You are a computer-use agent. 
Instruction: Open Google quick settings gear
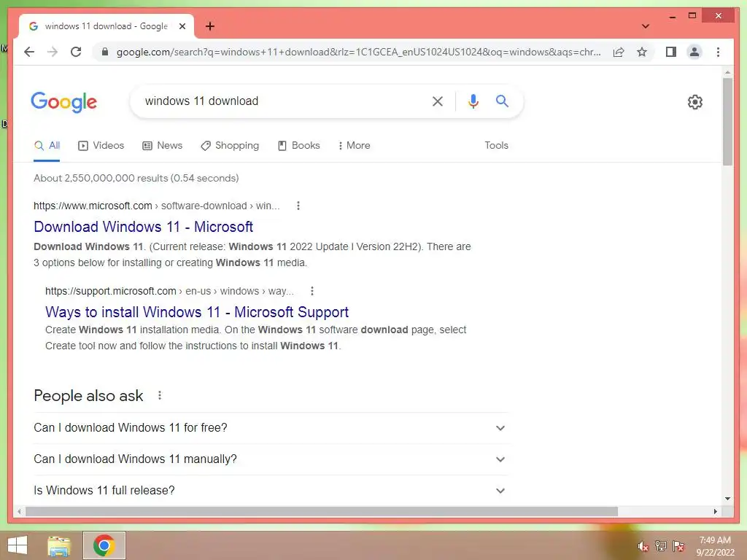point(694,101)
